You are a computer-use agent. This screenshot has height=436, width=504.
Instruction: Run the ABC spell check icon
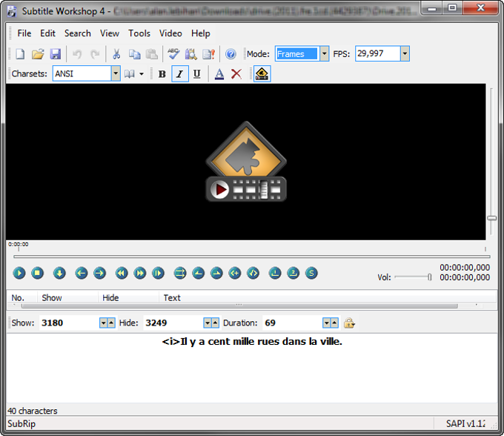(x=173, y=54)
